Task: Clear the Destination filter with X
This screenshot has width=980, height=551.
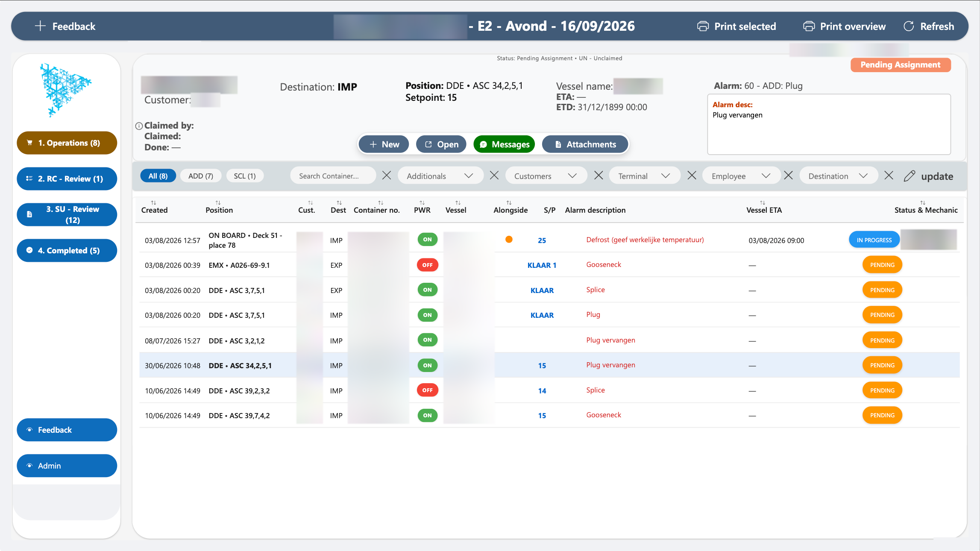Action: coord(889,176)
